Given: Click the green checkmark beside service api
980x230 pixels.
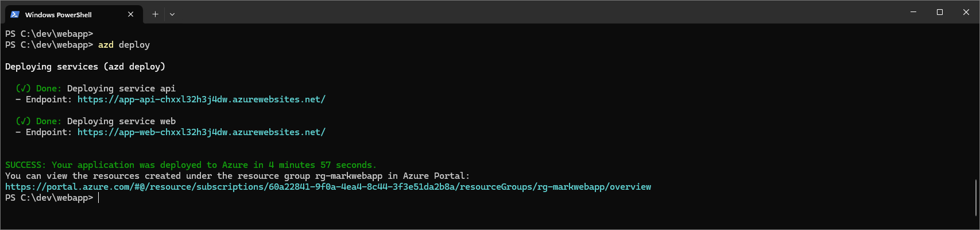Looking at the screenshot, I should pos(23,89).
